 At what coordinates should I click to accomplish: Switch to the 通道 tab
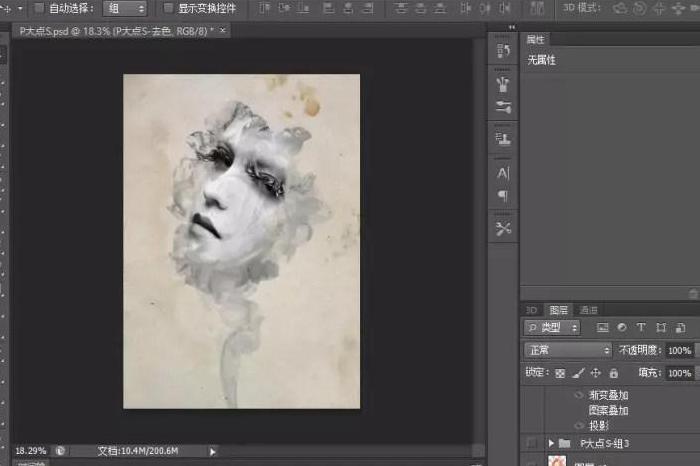click(x=588, y=310)
